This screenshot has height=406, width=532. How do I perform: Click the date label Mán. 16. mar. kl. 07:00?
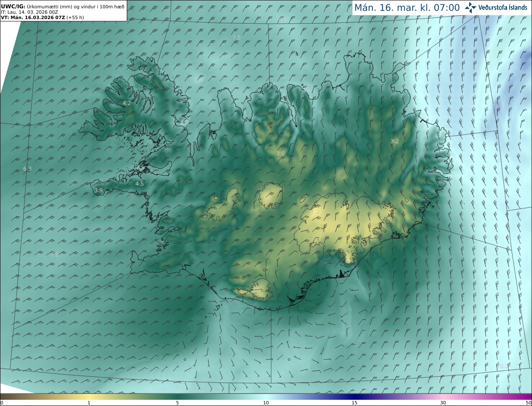coord(407,7)
